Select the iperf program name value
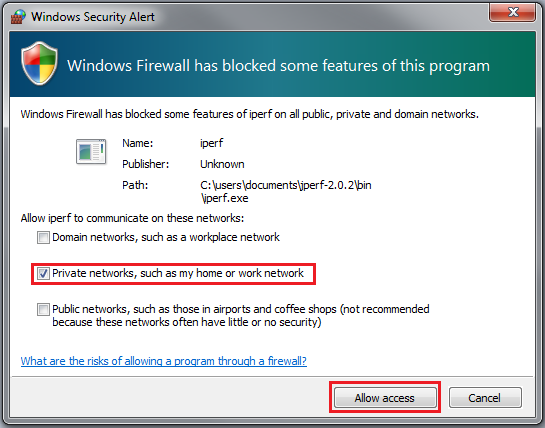The width and height of the screenshot is (545, 428). click(x=211, y=143)
